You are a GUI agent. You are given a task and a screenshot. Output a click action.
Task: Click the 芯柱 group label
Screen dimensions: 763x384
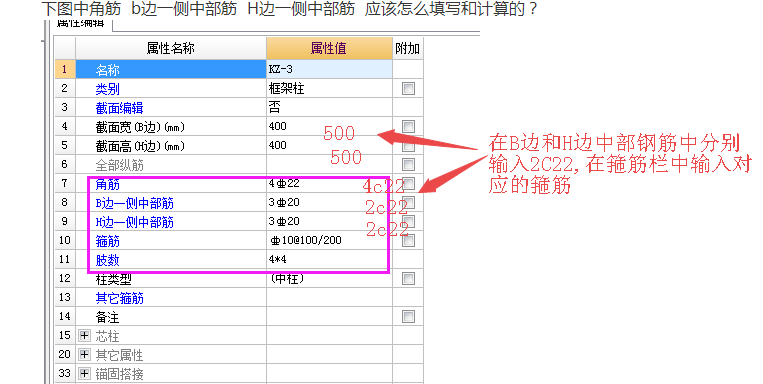coord(108,336)
